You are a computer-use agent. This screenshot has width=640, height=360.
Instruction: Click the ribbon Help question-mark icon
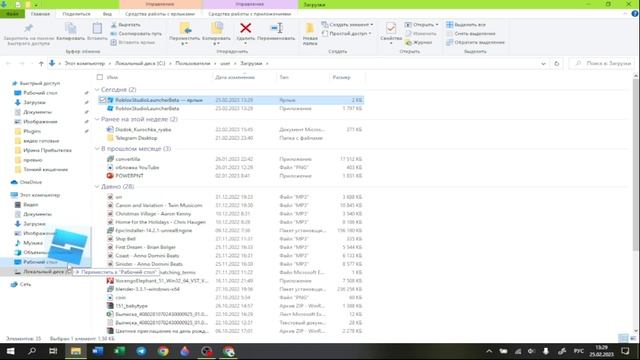pos(635,13)
